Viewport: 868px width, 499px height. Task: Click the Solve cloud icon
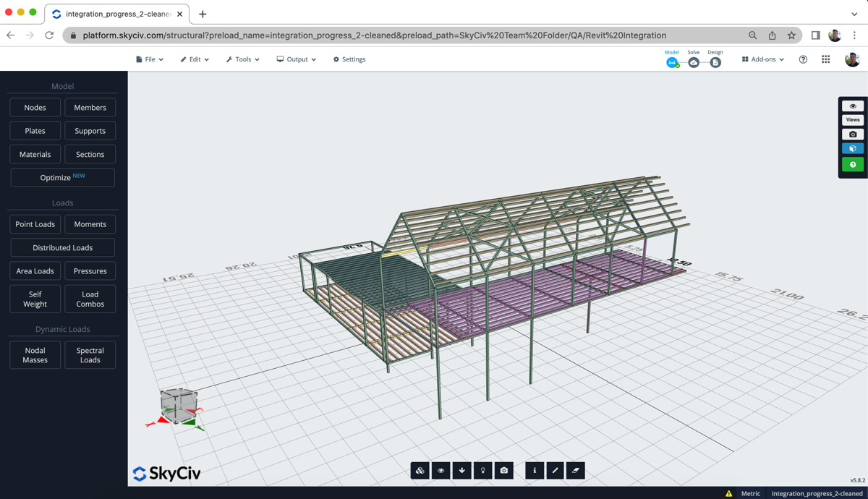pyautogui.click(x=694, y=63)
